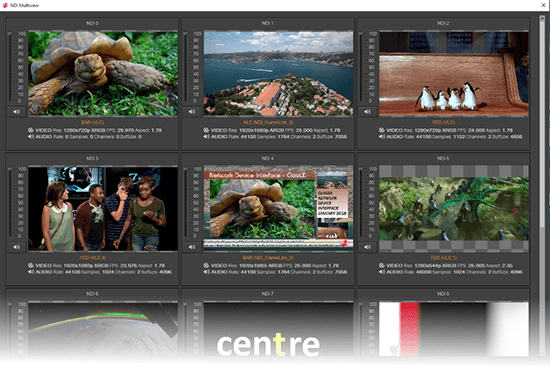
Task: Click the video reel icon in NDI 3 info
Action: click(31, 266)
